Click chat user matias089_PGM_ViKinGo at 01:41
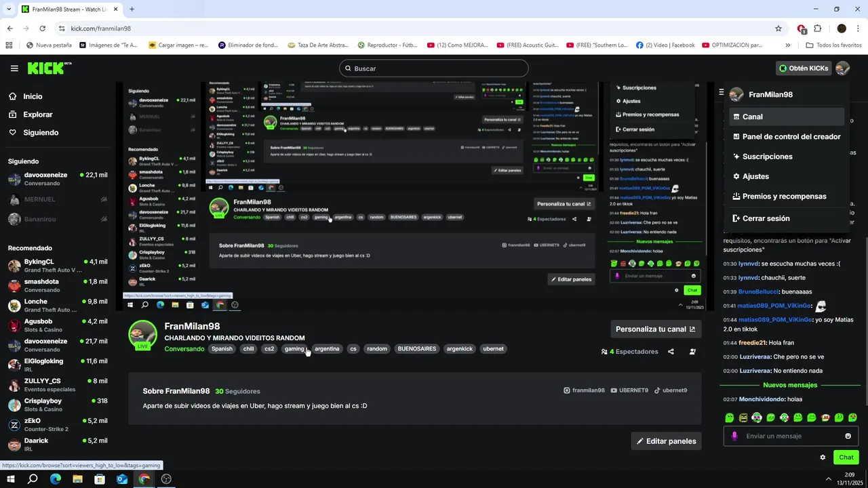Viewport: 868px width, 488px height. pos(774,306)
